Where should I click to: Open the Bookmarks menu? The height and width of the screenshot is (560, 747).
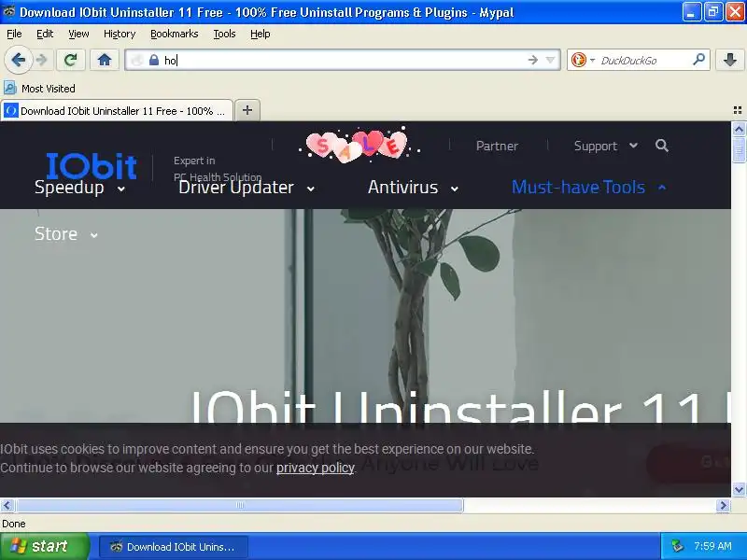[175, 34]
